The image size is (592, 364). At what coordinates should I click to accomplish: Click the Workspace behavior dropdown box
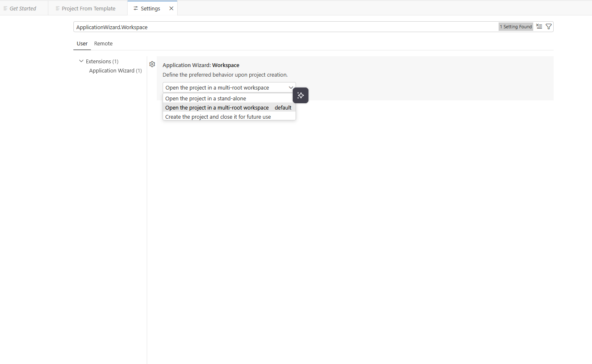(229, 87)
